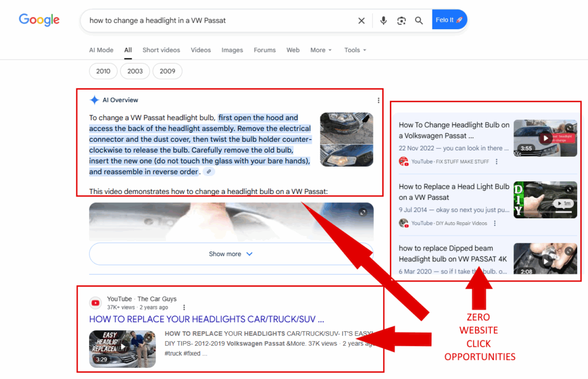The image size is (588, 379).
Task: Click the Google logo
Action: coord(38,20)
